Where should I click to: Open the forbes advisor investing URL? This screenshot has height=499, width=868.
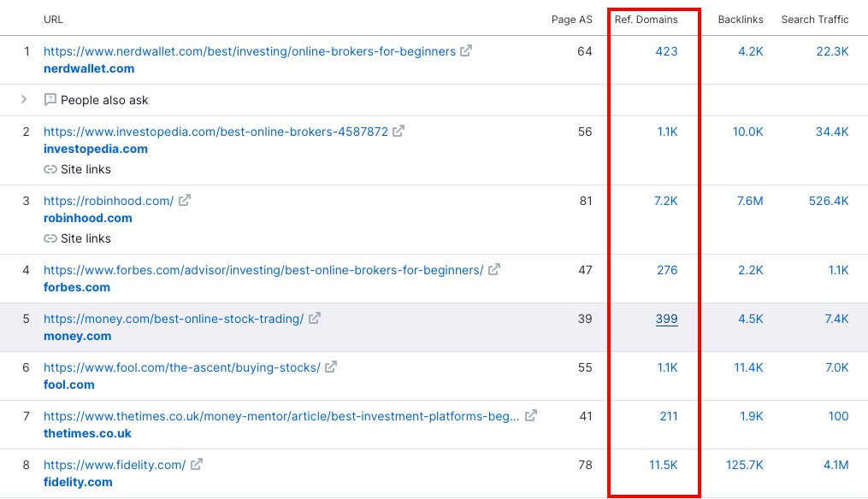(263, 270)
